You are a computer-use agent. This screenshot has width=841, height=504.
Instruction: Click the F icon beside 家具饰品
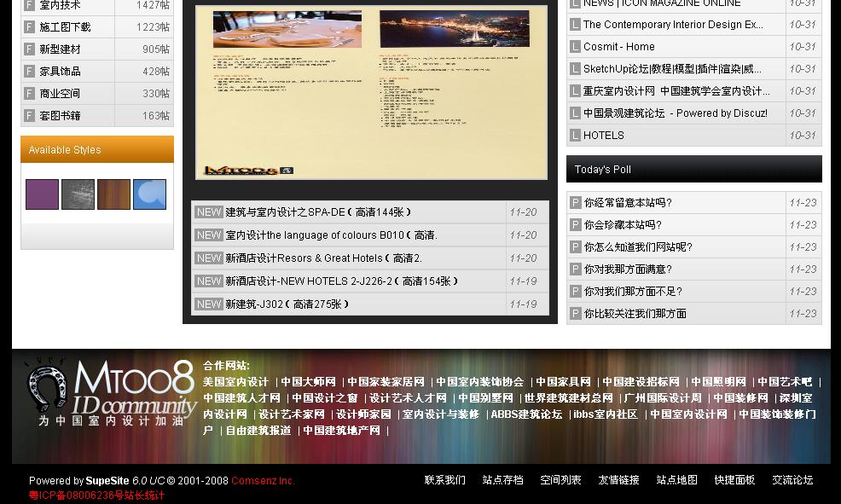coord(30,72)
